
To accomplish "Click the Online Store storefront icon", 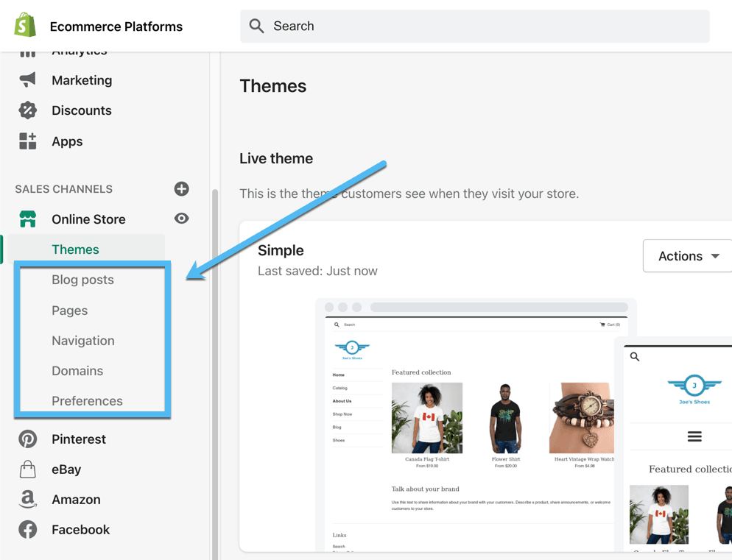I will [x=27, y=219].
